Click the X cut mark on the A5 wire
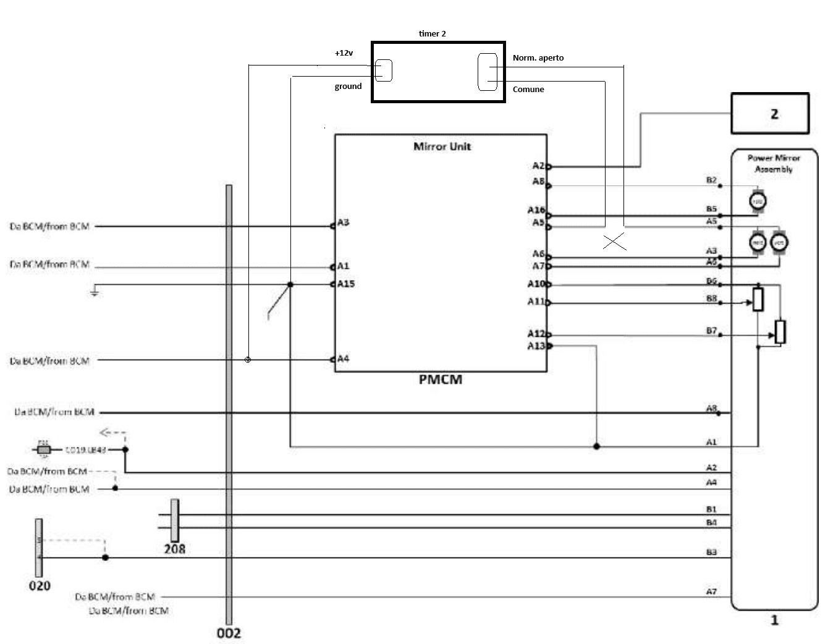This screenshot has width=828, height=644. [x=614, y=242]
